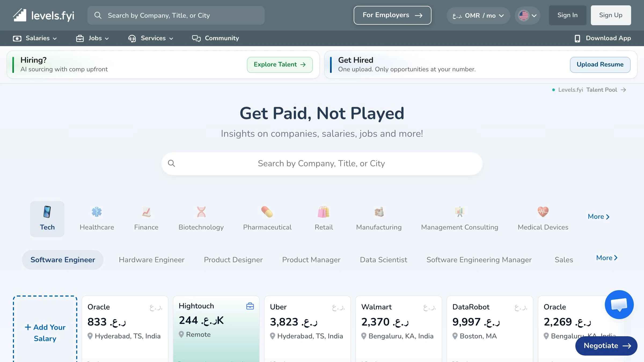Show more industries via More link

(x=599, y=216)
